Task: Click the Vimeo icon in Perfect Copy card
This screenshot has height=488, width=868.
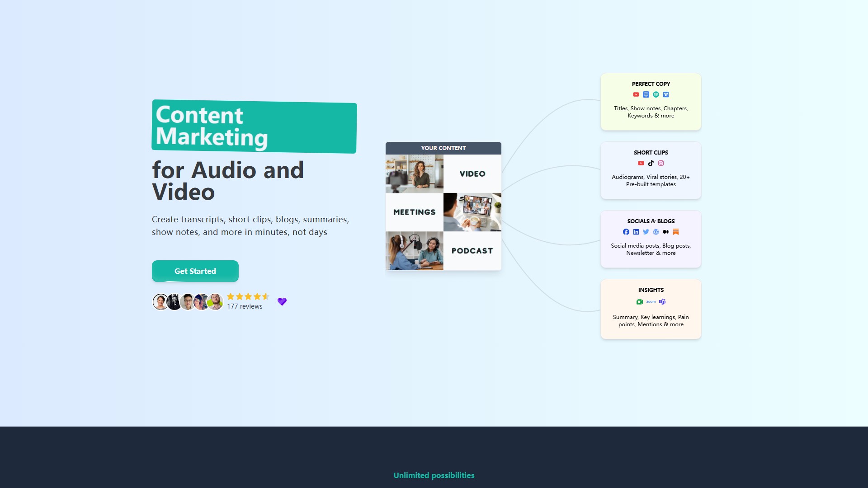Action: (666, 94)
